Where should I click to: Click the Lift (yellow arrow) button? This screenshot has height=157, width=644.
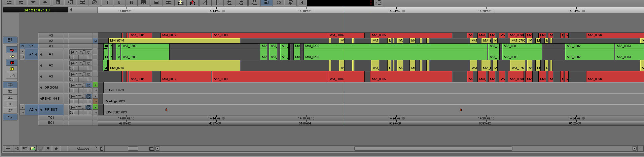[180, 3]
